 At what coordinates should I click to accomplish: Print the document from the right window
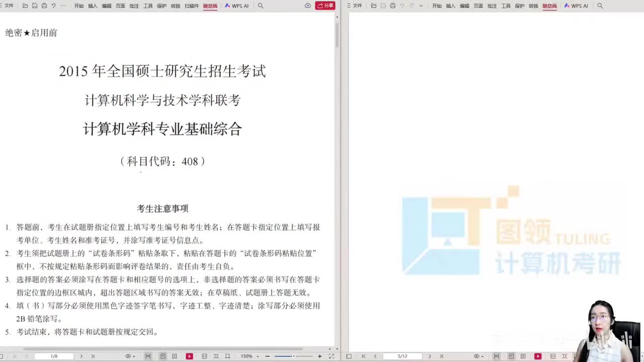[392, 6]
